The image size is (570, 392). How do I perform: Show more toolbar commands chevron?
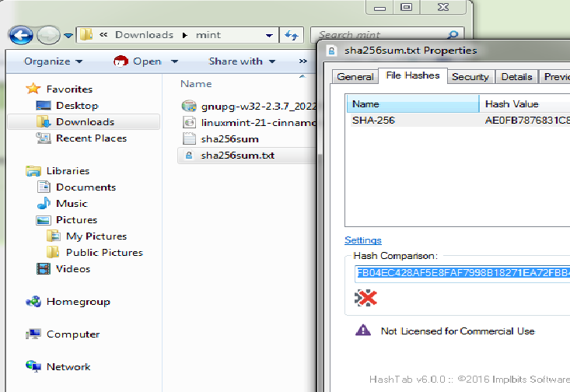pos(302,61)
